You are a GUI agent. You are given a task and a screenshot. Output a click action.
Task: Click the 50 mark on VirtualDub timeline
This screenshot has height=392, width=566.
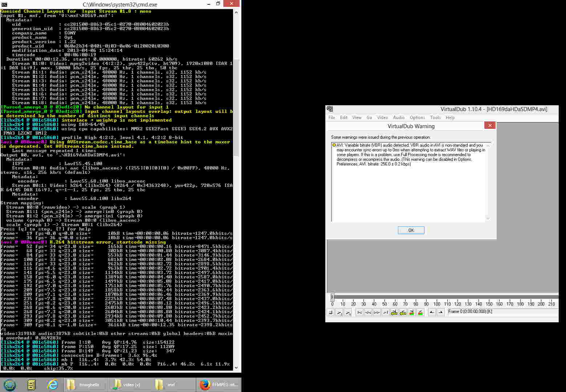384,304
